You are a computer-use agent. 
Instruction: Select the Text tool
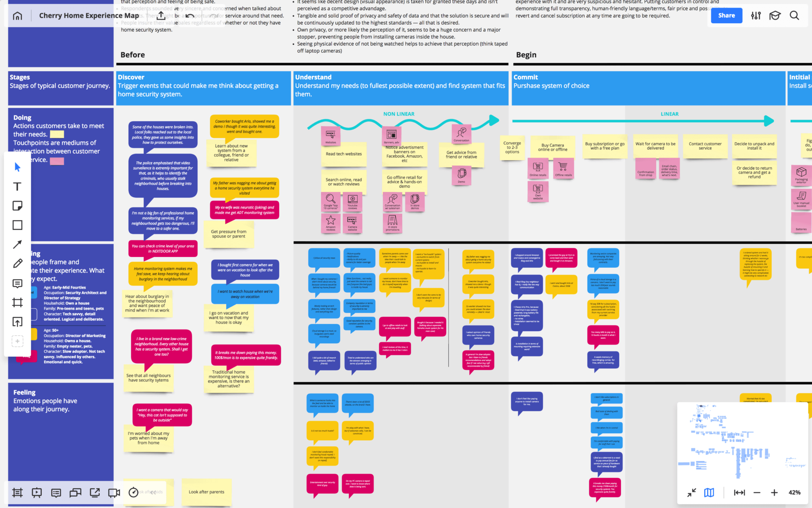coord(17,187)
